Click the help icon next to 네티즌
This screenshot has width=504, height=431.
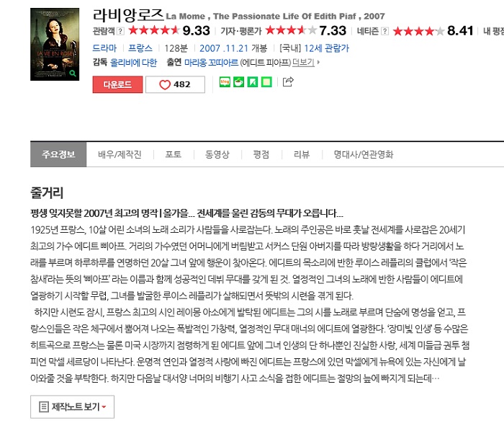(x=384, y=31)
